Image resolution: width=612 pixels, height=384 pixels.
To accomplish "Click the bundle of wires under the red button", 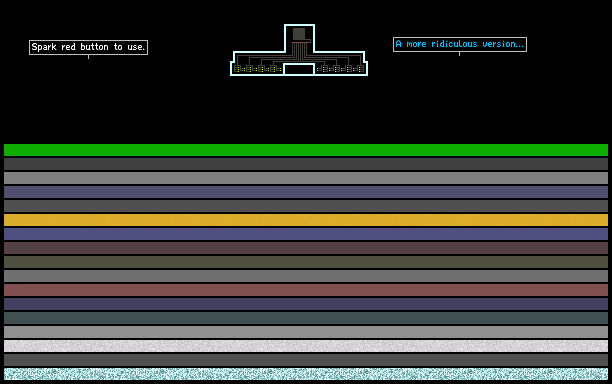I will tap(300, 52).
